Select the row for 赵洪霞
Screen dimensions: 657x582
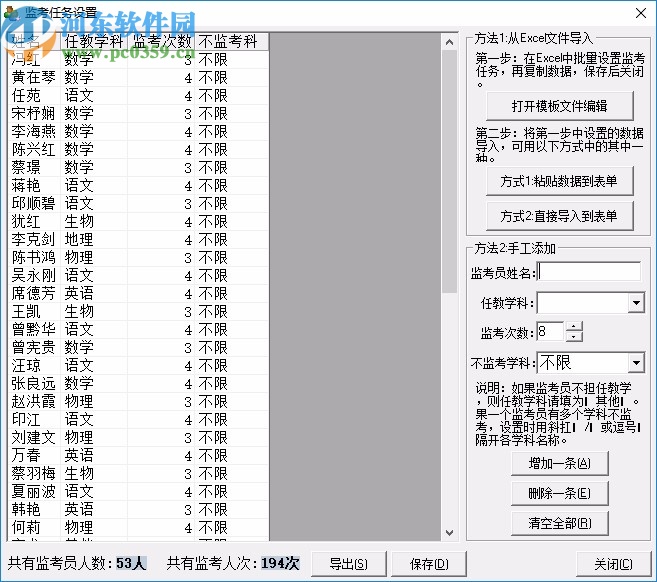point(138,402)
